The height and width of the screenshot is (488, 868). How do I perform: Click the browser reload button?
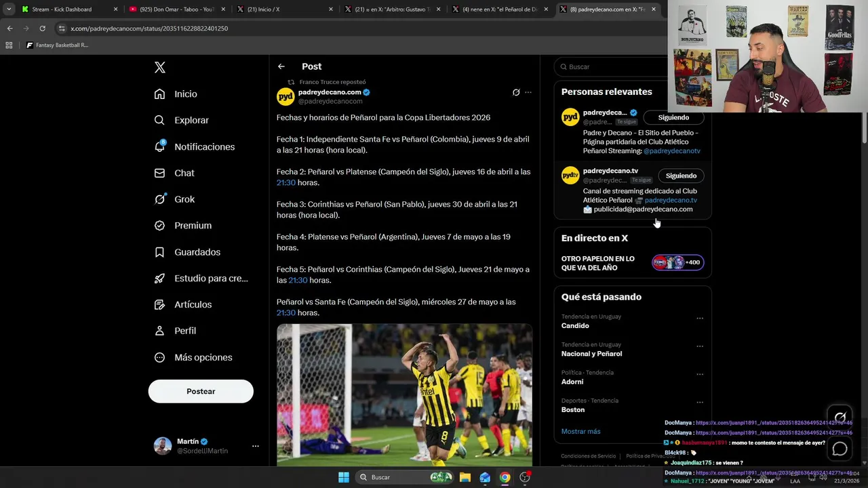[42, 28]
